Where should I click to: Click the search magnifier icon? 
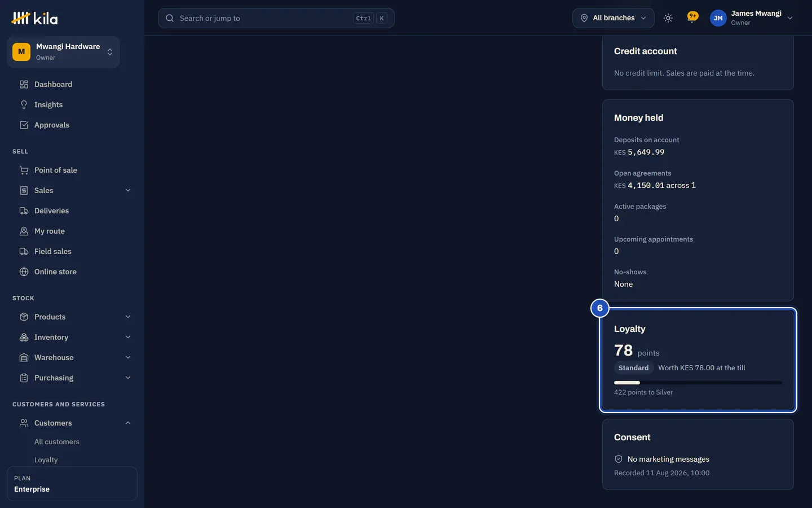pos(170,18)
